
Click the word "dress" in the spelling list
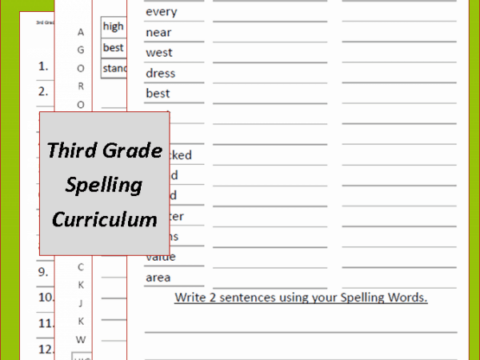pos(160,73)
